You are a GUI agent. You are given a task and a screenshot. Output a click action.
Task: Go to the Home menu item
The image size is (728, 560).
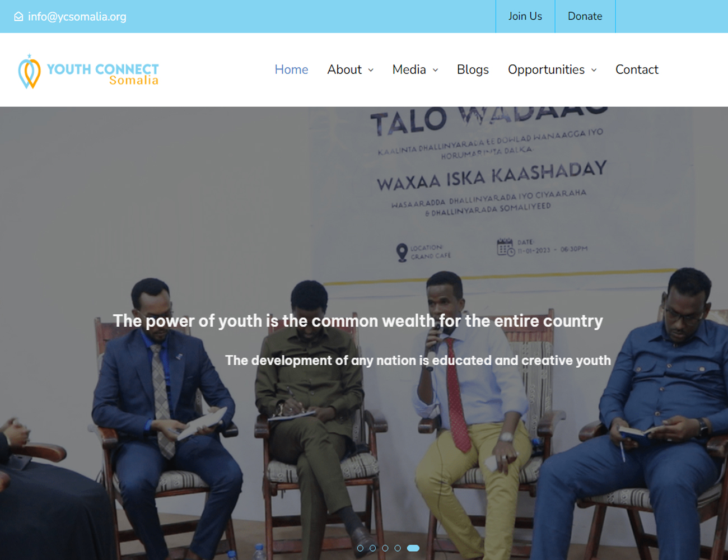point(291,69)
